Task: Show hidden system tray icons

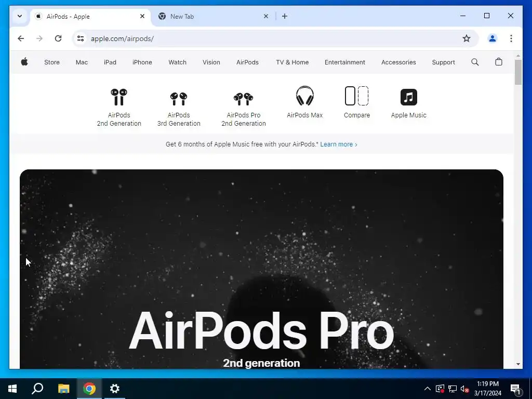Action: tap(428, 389)
